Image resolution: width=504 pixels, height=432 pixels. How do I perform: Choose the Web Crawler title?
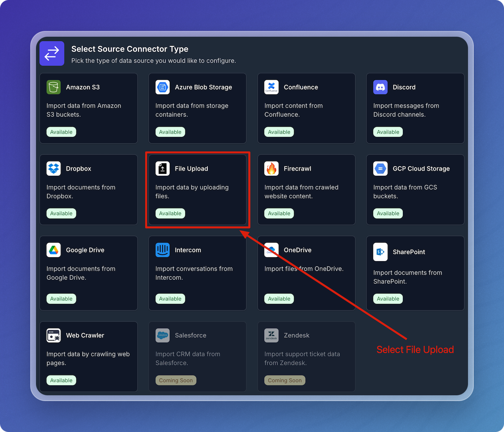[85, 335]
